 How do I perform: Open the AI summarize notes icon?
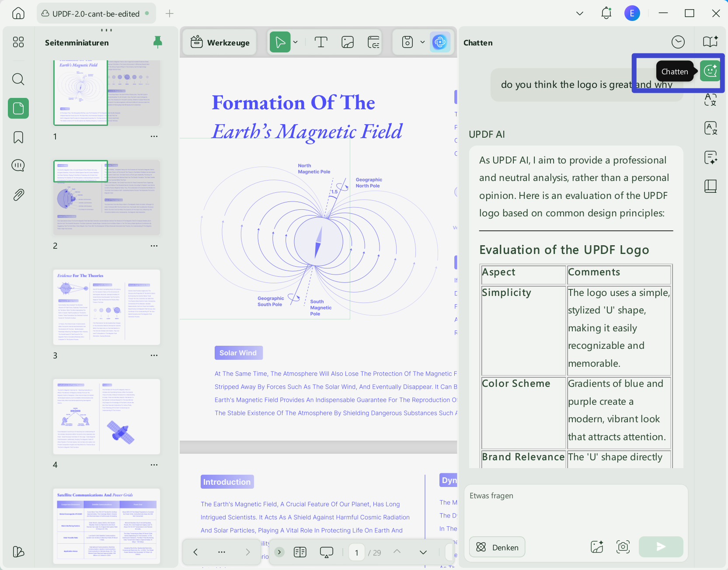[x=711, y=157]
